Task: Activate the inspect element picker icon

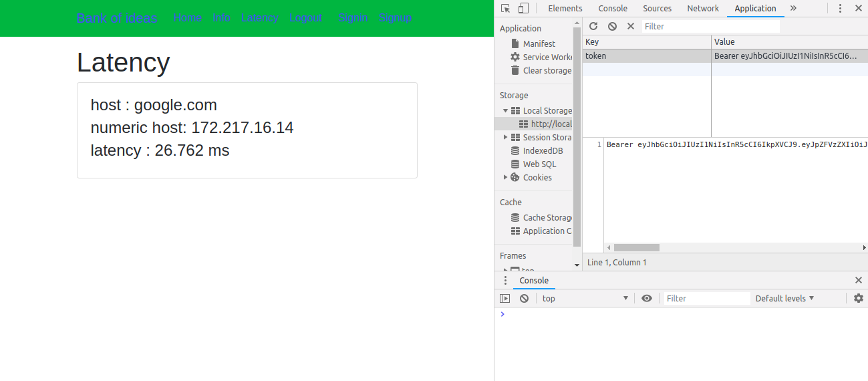Action: pos(506,8)
